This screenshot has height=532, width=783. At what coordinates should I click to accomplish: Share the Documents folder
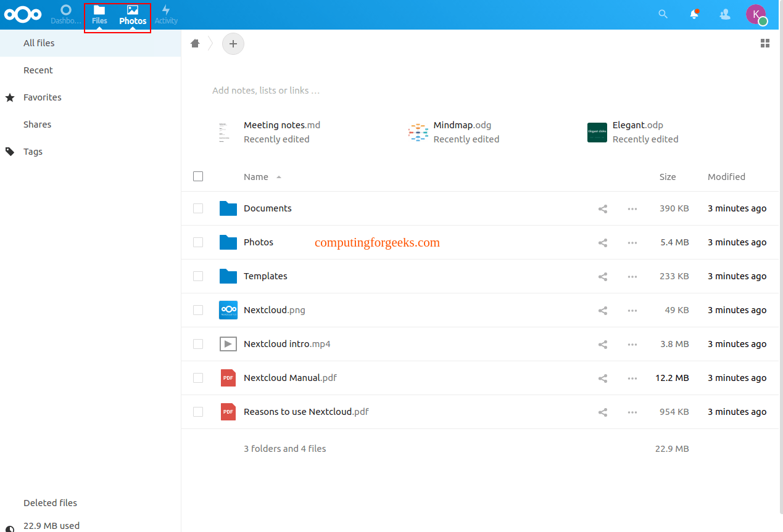(x=602, y=208)
